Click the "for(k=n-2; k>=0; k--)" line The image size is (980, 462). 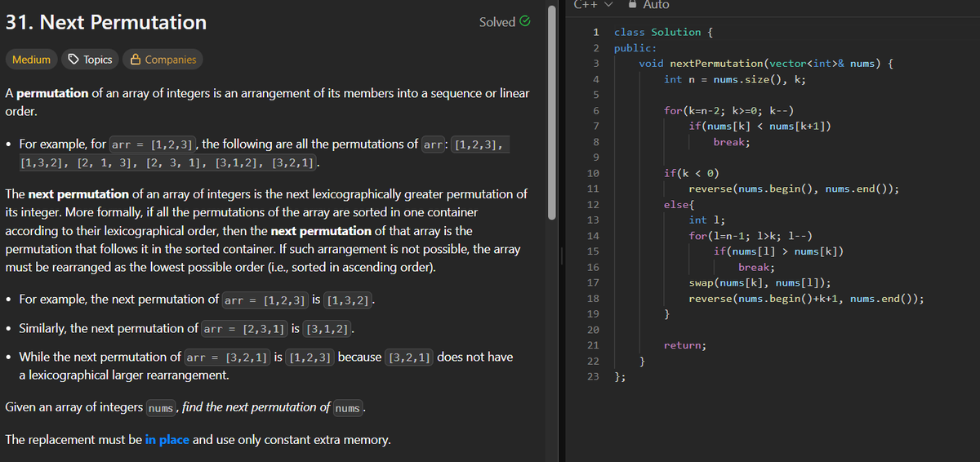click(x=729, y=110)
